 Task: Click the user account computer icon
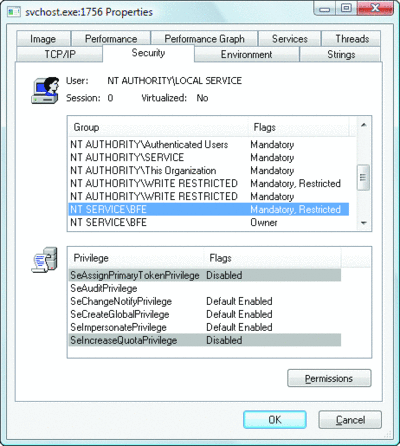[x=45, y=90]
